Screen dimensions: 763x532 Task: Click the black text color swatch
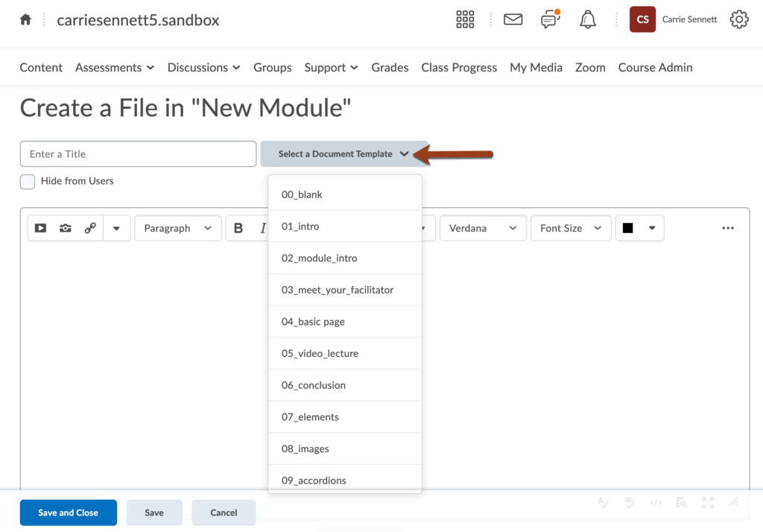[x=627, y=228]
